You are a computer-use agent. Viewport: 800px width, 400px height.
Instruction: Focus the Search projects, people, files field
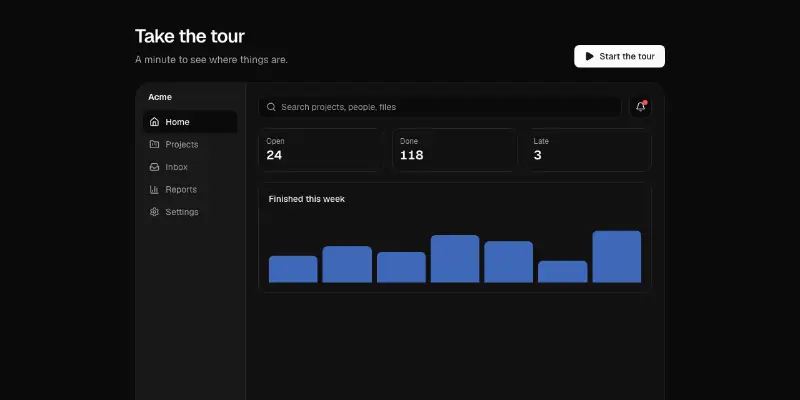pyautogui.click(x=440, y=107)
